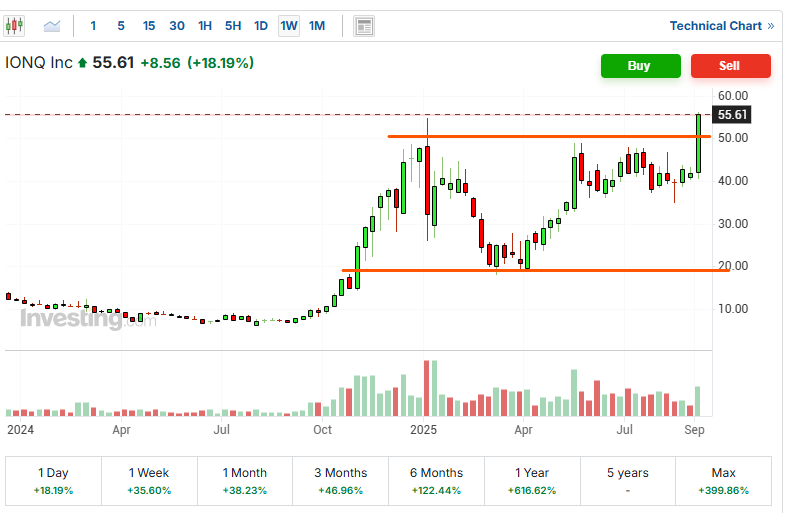The height and width of the screenshot is (513, 795).
Task: Choose the 5 years performance range
Action: point(628,481)
